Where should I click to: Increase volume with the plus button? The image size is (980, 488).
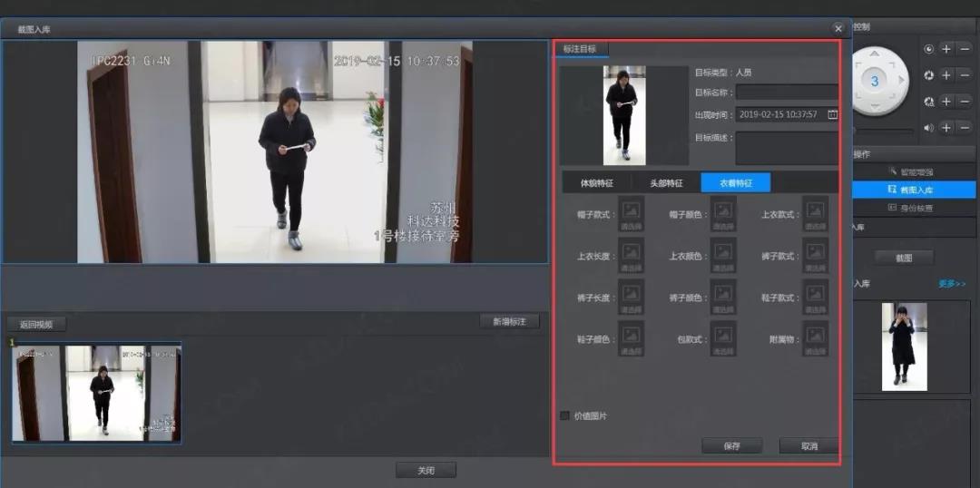[x=946, y=128]
